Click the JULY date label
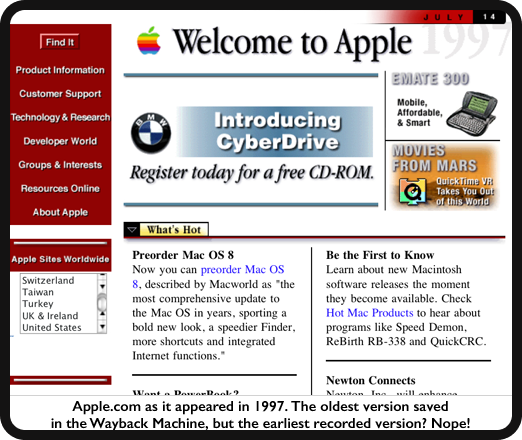 click(443, 17)
